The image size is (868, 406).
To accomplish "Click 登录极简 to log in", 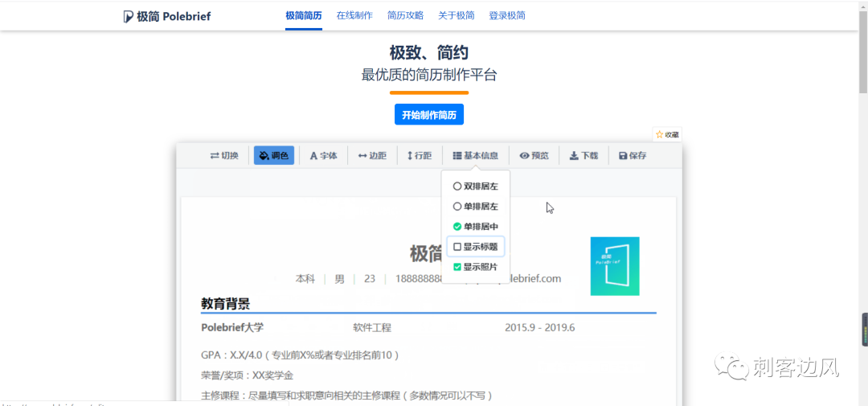I will 507,15.
